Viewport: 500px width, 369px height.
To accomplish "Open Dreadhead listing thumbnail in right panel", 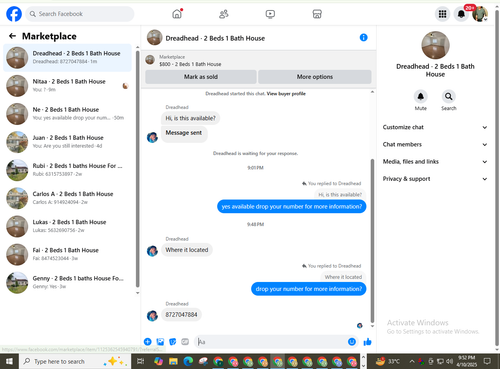I will [x=435, y=45].
